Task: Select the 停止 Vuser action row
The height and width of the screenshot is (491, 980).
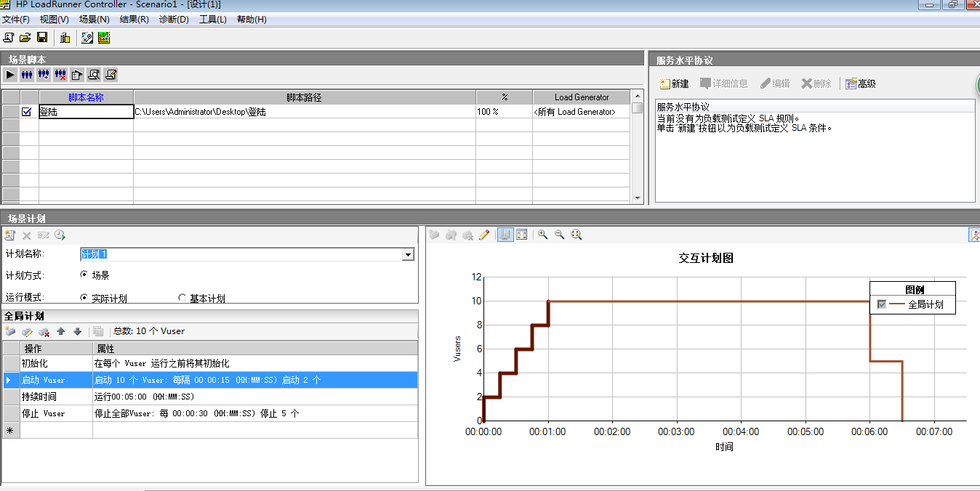Action: tap(210, 413)
